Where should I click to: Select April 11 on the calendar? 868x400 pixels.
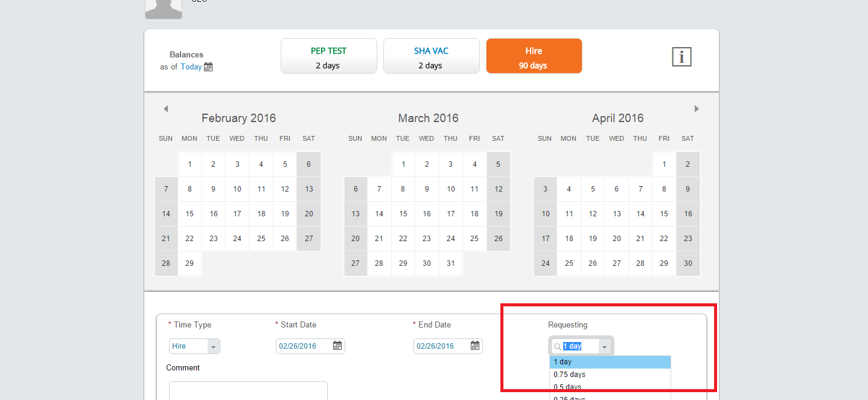(569, 214)
